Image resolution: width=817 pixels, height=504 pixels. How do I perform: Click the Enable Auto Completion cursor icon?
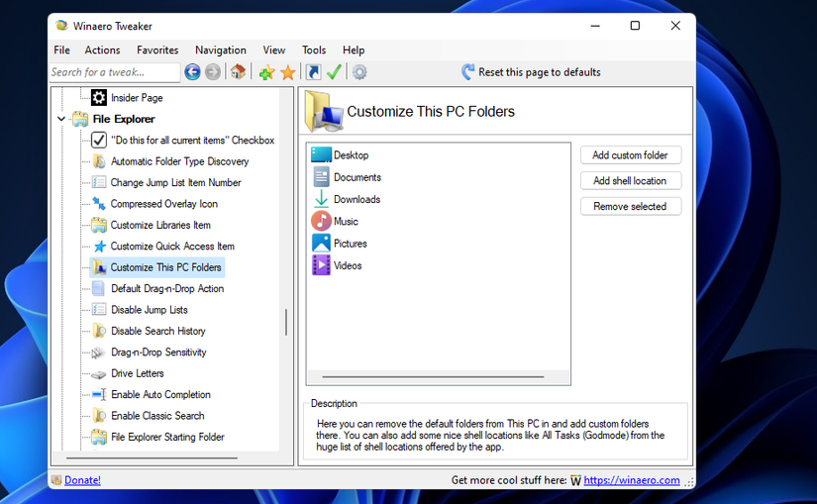pyautogui.click(x=99, y=394)
